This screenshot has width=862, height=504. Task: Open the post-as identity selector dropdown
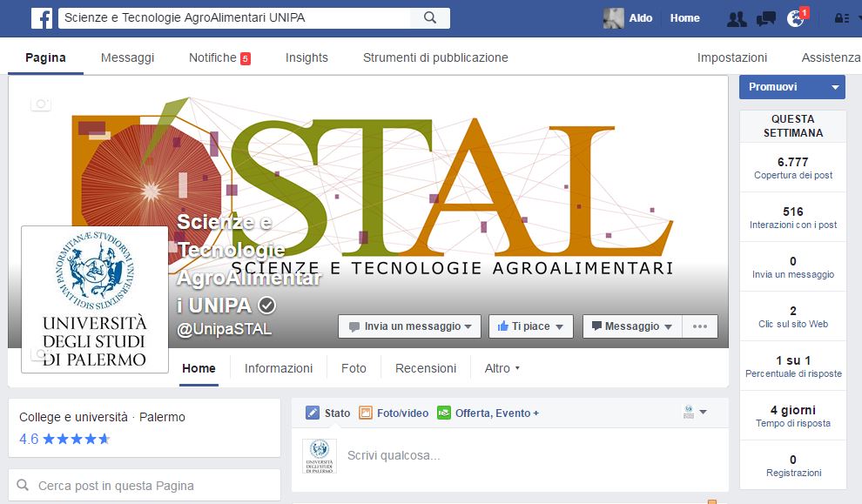tap(695, 412)
